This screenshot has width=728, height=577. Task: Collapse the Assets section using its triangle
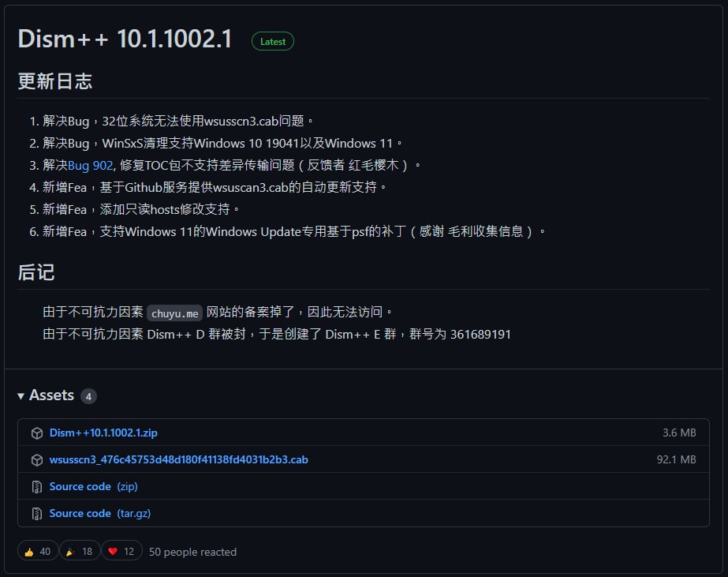pos(21,396)
